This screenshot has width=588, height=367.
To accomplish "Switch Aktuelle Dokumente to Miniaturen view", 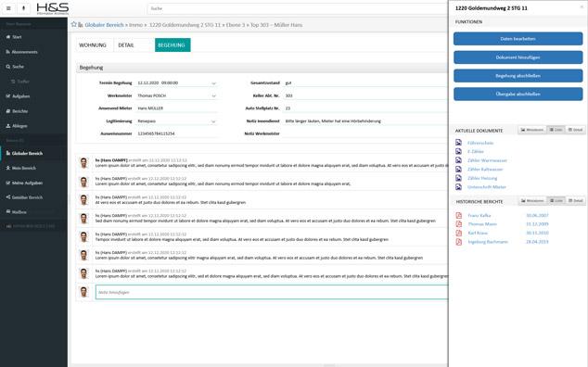I will click(x=532, y=130).
